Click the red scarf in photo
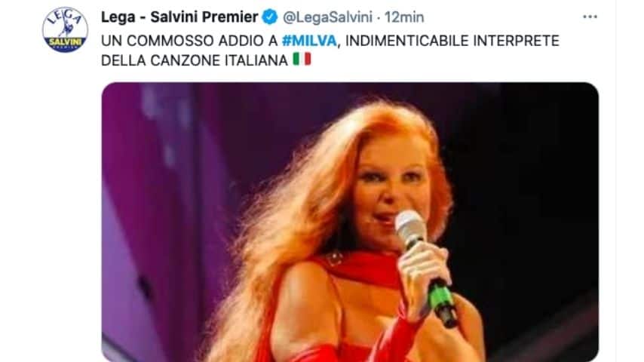The image size is (644, 362). point(361,267)
